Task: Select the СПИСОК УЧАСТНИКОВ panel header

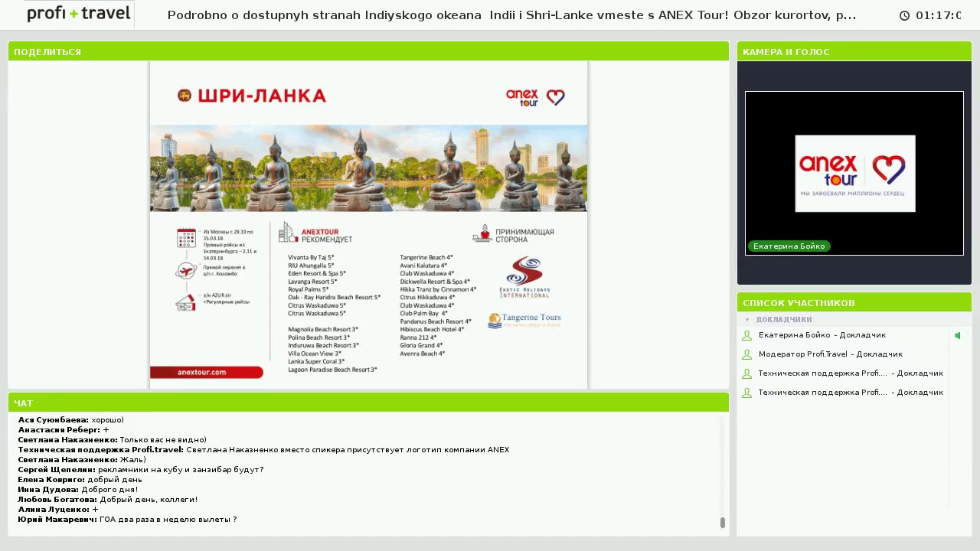Action: coord(854,302)
